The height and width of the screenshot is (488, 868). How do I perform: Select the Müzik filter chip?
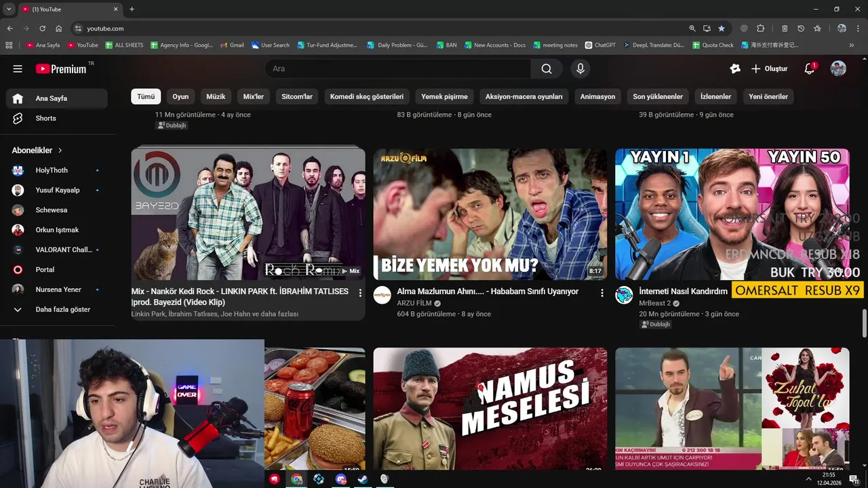(216, 96)
